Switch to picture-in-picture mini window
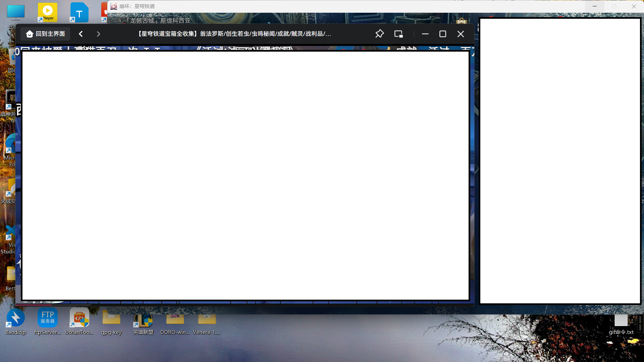The width and height of the screenshot is (644, 362). point(398,34)
